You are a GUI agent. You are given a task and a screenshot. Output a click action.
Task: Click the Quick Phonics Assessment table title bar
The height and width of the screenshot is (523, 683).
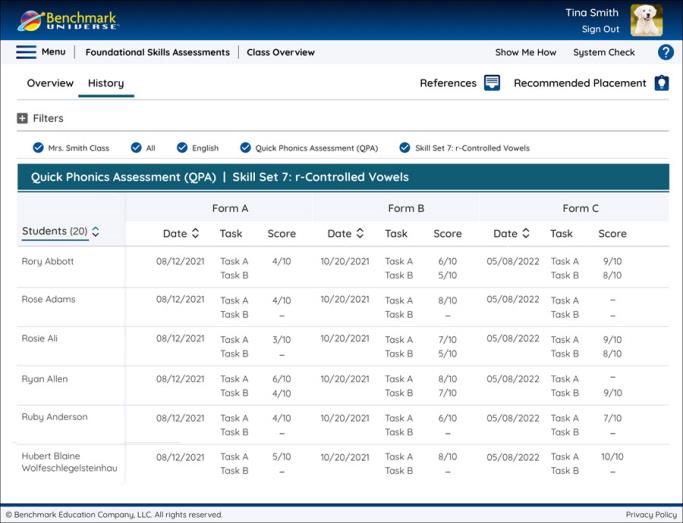(x=343, y=177)
